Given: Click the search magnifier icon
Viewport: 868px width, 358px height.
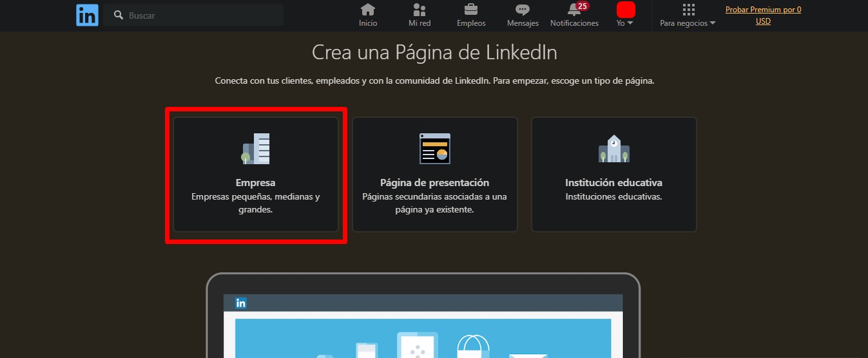Looking at the screenshot, I should click(x=118, y=15).
